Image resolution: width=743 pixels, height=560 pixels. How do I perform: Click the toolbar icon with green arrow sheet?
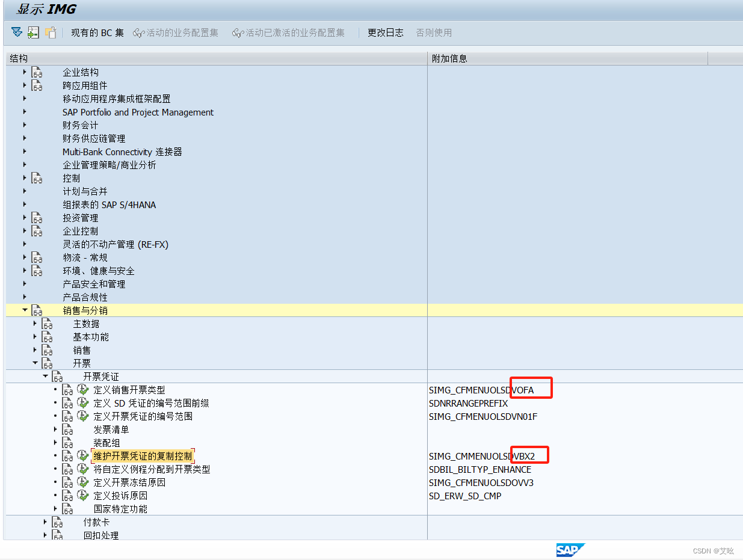point(34,32)
